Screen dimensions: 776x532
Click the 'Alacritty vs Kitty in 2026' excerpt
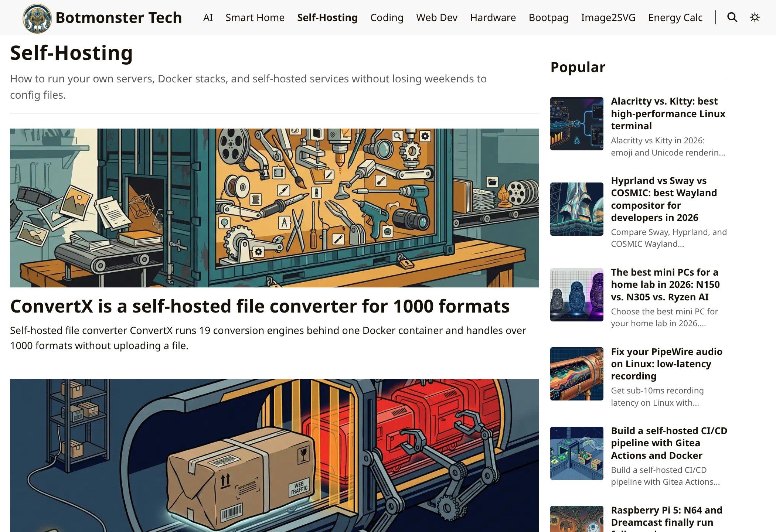click(x=668, y=146)
